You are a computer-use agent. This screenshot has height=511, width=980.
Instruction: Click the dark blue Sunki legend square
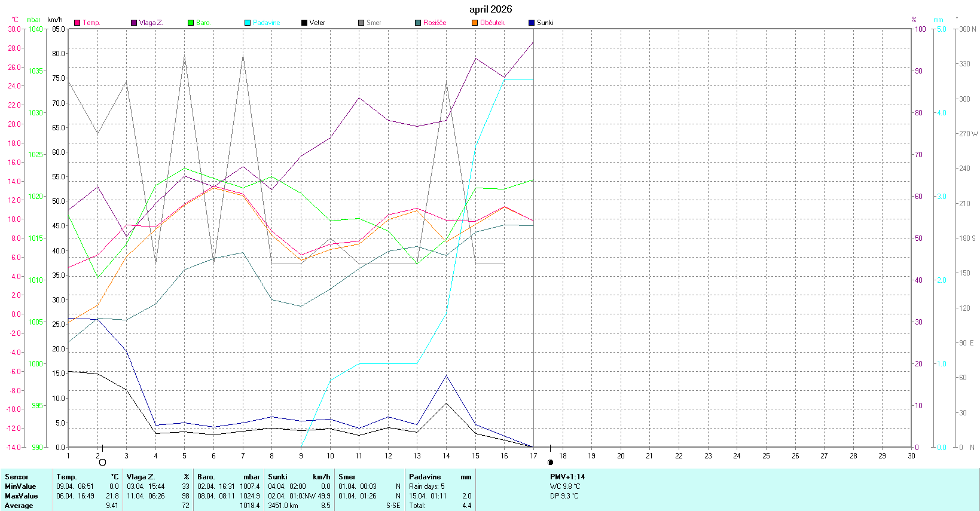point(532,23)
